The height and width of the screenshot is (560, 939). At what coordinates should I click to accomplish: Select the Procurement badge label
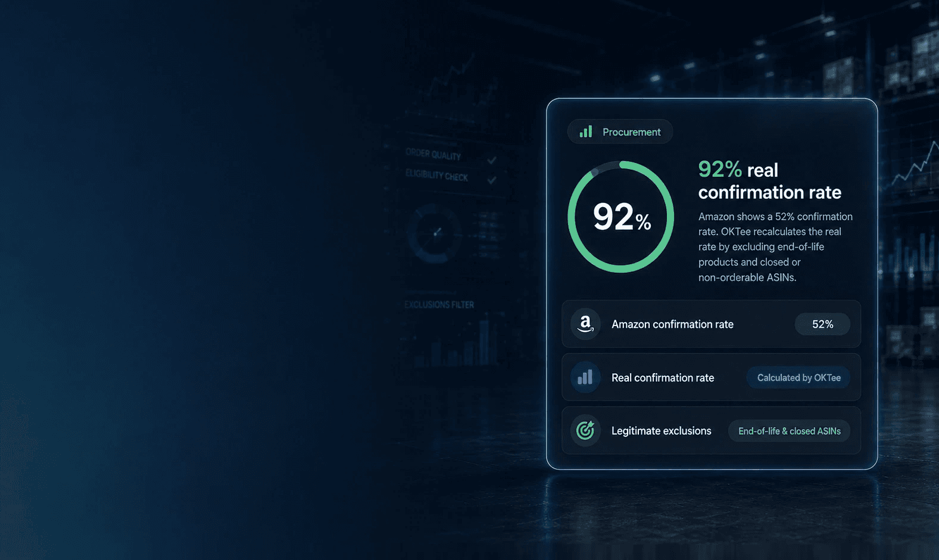click(x=631, y=132)
